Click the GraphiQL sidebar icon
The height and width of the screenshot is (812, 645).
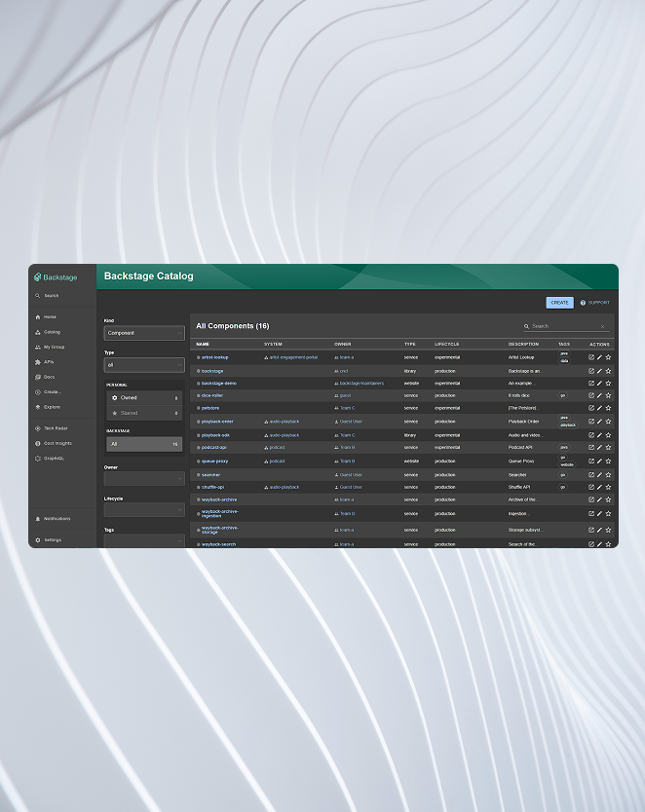[38, 459]
